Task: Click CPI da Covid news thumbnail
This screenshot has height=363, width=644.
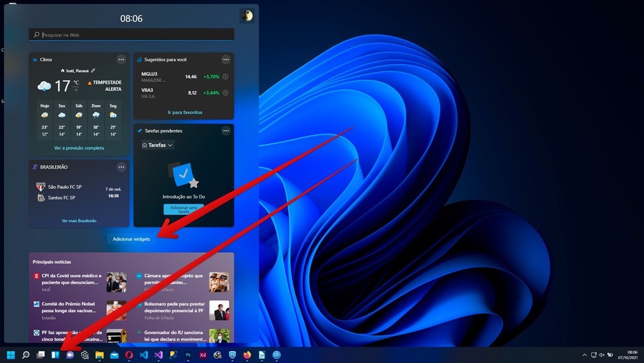Action: click(116, 282)
